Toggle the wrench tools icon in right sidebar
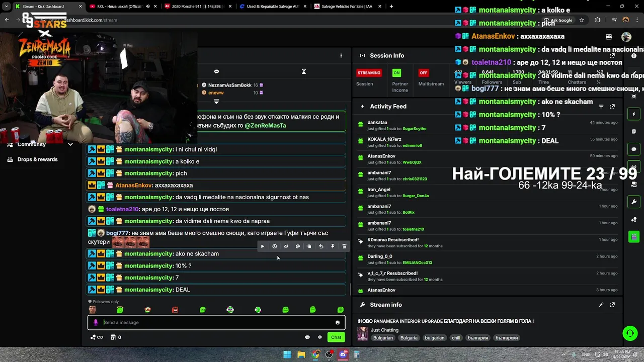The height and width of the screenshot is (362, 644). pos(634,202)
